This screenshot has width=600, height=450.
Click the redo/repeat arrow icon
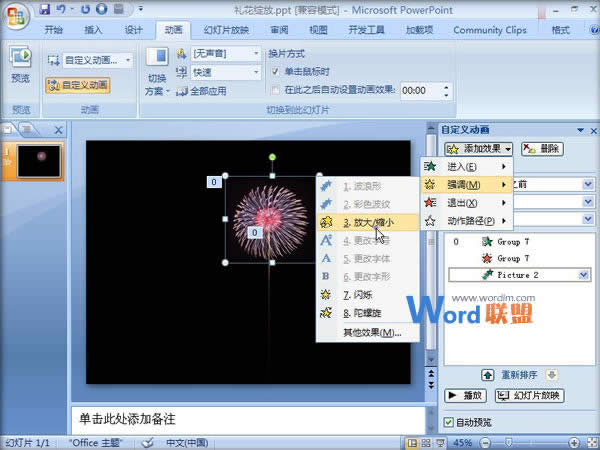coord(85,9)
